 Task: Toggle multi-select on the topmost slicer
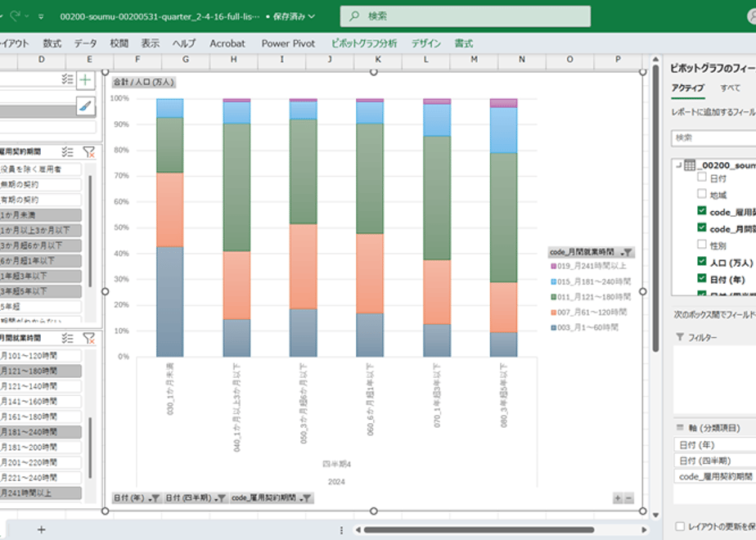pyautogui.click(x=67, y=79)
